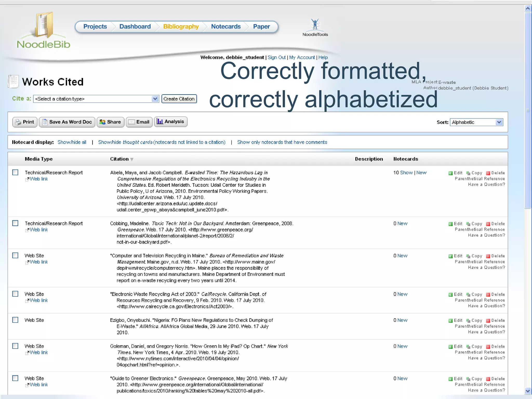Expand the Sort Alphabetic dropdown
Screen dimensions: 532x399
tap(499, 122)
